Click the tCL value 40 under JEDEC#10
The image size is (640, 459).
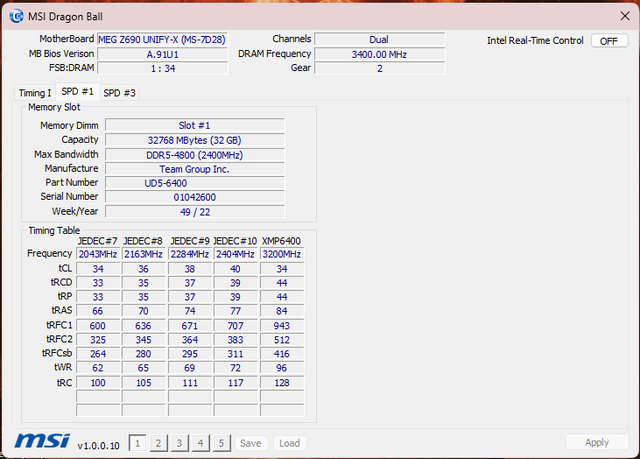tap(236, 269)
